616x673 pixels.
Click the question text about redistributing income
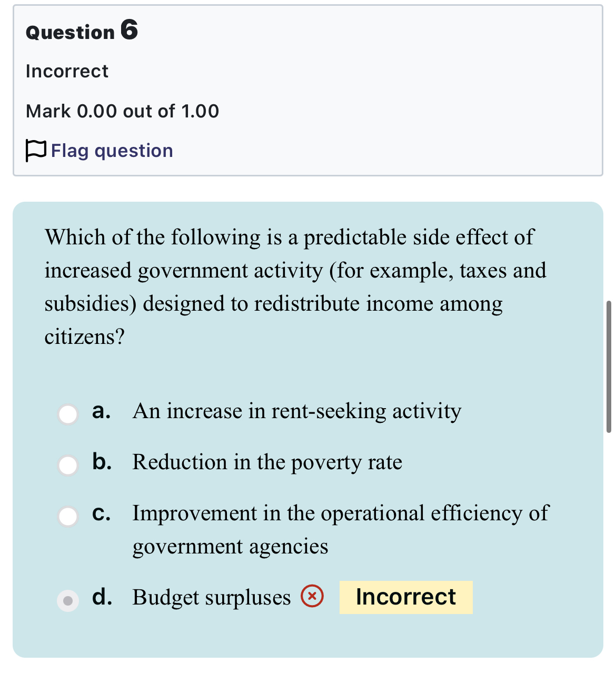click(x=295, y=287)
